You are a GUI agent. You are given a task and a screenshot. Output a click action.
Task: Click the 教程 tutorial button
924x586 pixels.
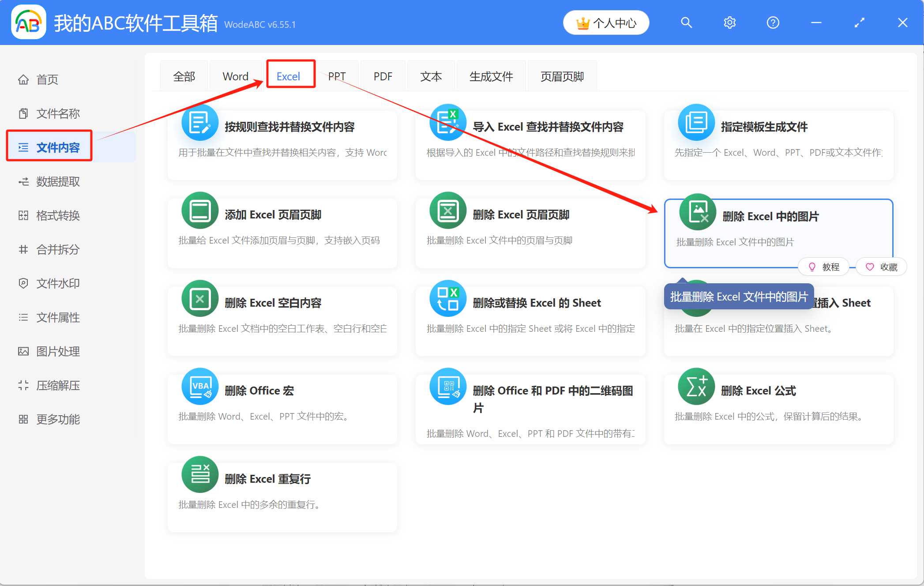(x=824, y=267)
